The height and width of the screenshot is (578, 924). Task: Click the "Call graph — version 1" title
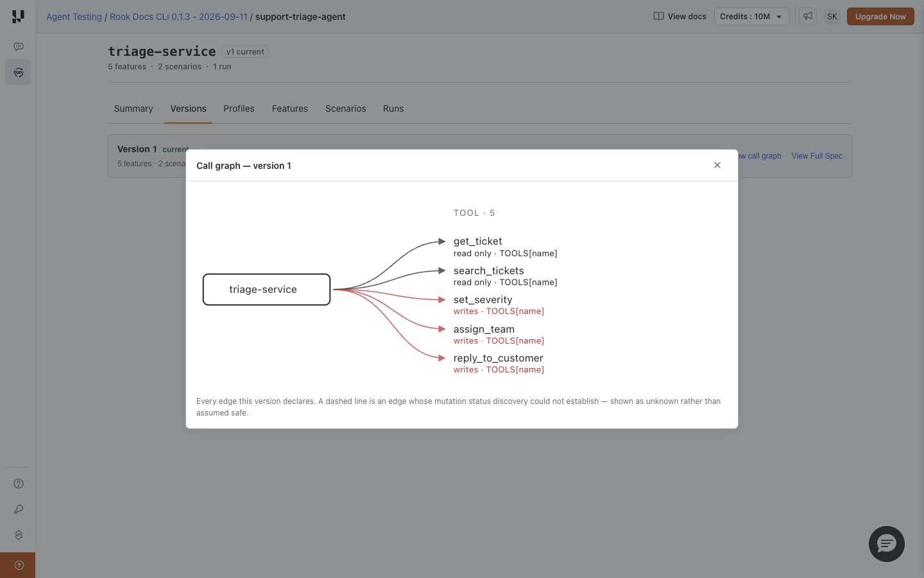click(x=244, y=166)
